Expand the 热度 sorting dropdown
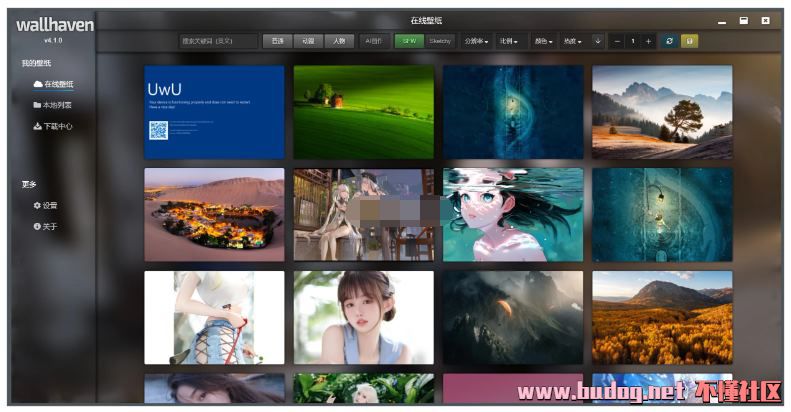The height and width of the screenshot is (412, 791). tap(573, 41)
